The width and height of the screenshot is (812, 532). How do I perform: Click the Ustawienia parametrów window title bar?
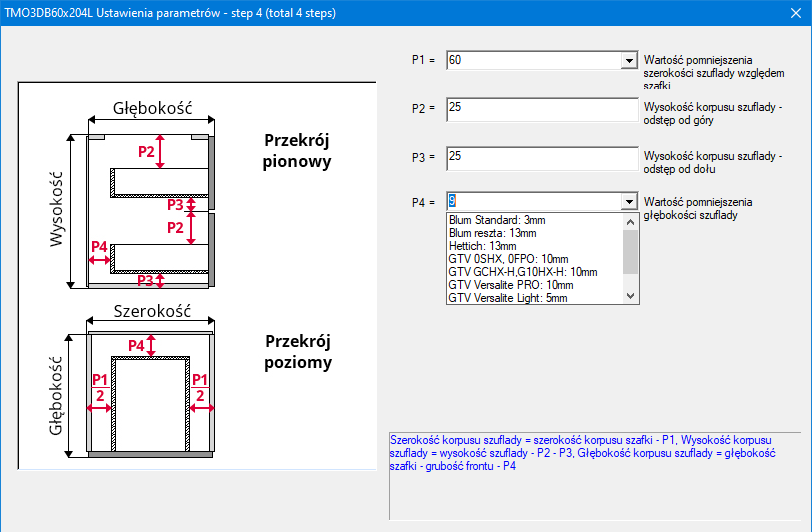point(400,13)
